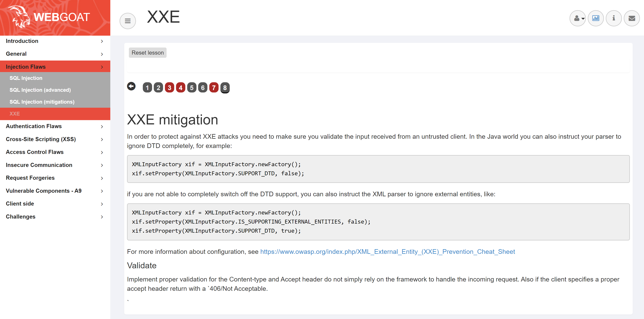Expand the Challenges category chevron
Image resolution: width=644 pixels, height=319 pixels.
tap(102, 217)
